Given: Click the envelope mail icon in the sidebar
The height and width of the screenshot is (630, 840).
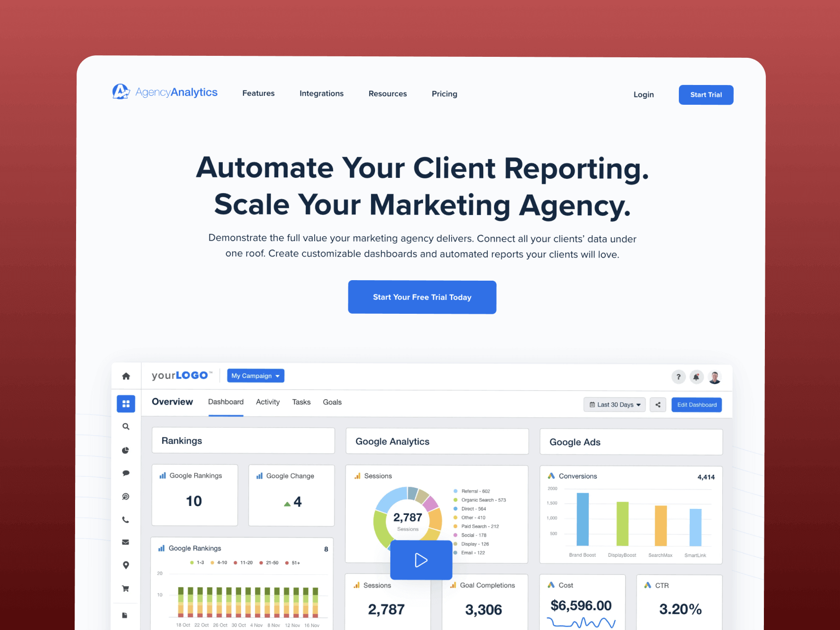Looking at the screenshot, I should pyautogui.click(x=126, y=542).
